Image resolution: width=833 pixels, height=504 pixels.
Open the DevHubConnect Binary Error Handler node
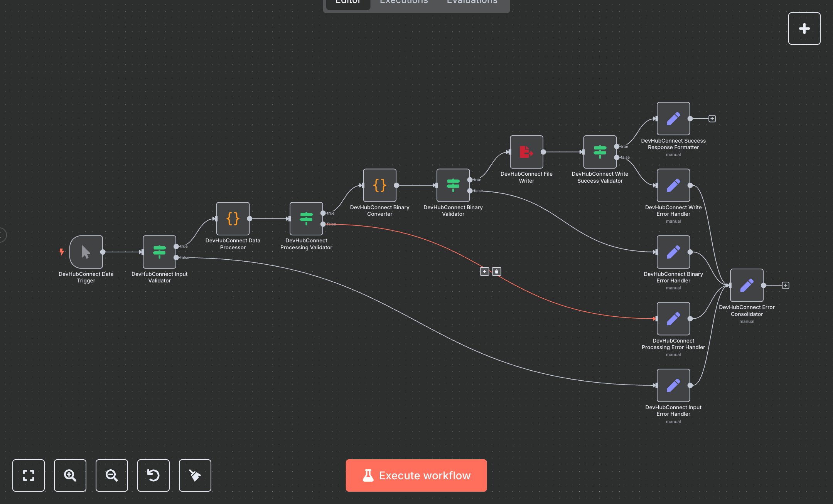(x=673, y=252)
